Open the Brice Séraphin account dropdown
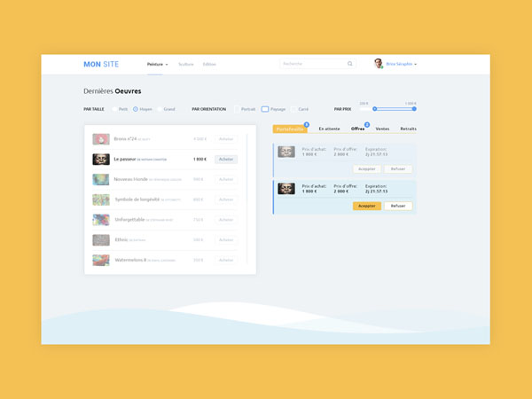 tap(402, 64)
